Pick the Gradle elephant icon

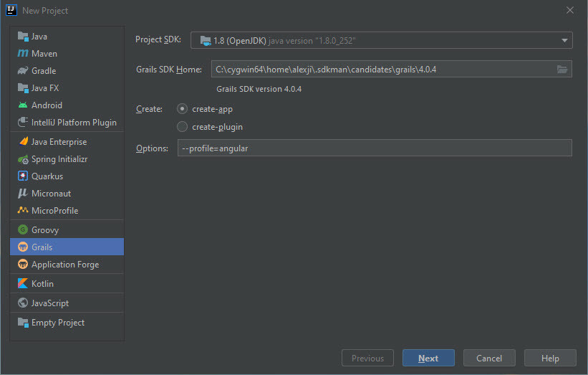(23, 71)
